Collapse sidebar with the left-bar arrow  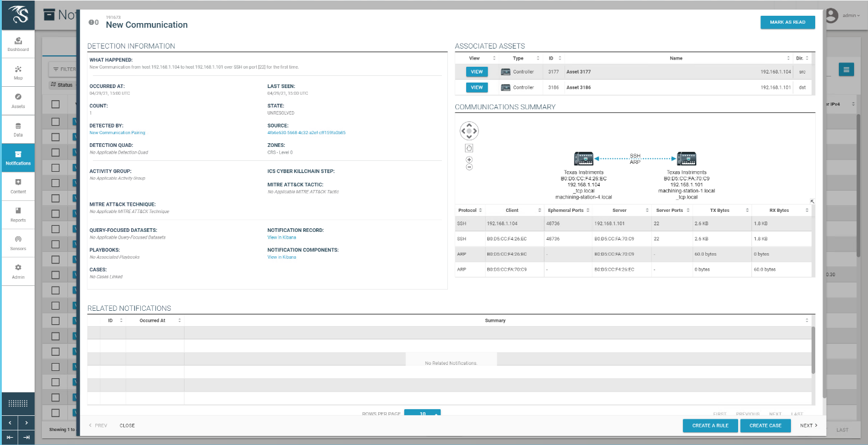(x=10, y=437)
